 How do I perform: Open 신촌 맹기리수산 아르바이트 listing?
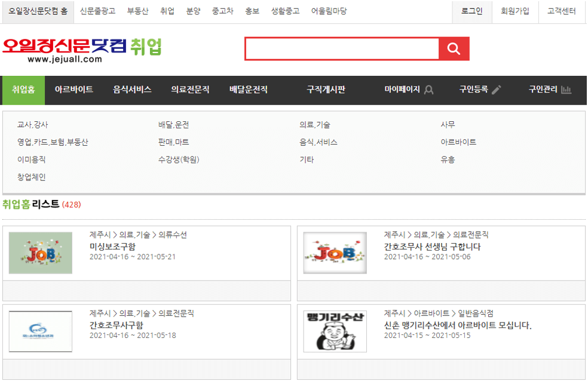pyautogui.click(x=458, y=325)
